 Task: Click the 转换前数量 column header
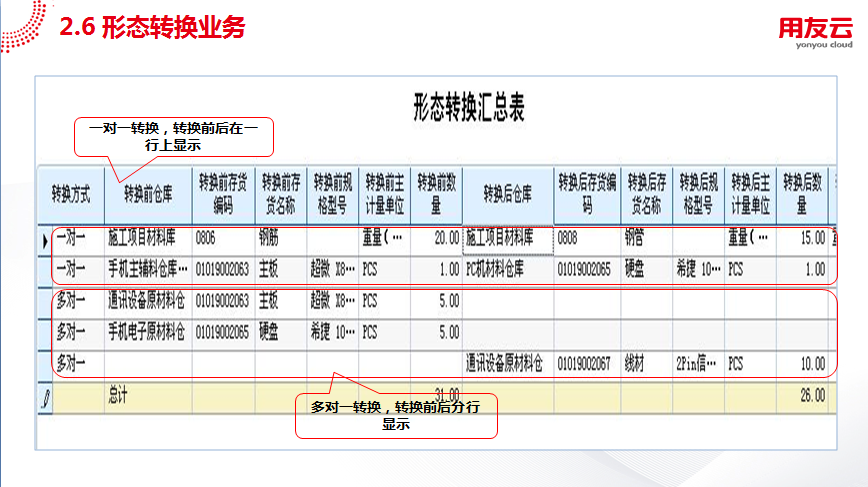pos(436,195)
